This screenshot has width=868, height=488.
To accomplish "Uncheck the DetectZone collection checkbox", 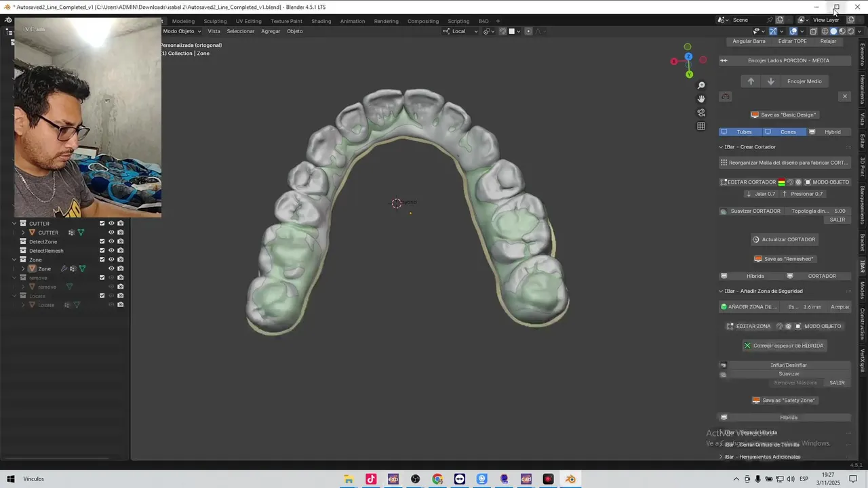I will point(102,241).
